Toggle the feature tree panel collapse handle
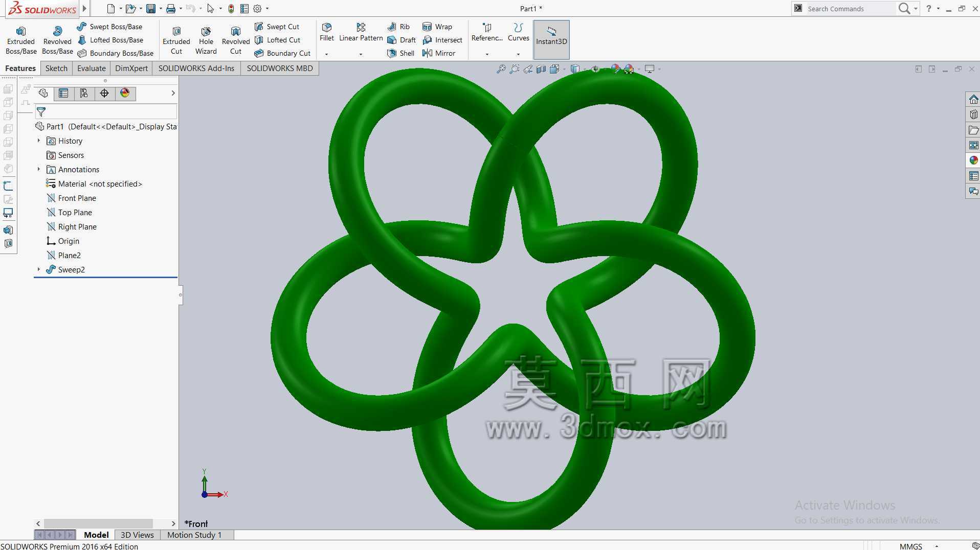The height and width of the screenshot is (550, 980). pos(181,295)
